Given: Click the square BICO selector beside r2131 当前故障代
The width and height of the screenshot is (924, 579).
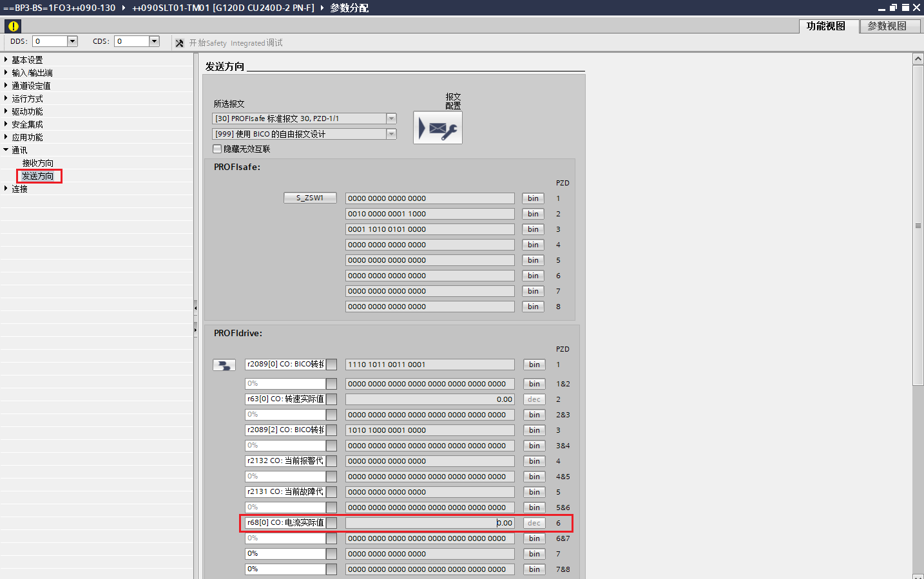Looking at the screenshot, I should coord(331,492).
